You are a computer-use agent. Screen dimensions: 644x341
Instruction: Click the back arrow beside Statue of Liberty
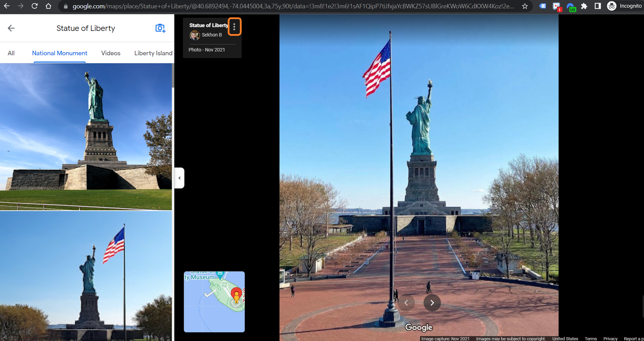tap(11, 28)
